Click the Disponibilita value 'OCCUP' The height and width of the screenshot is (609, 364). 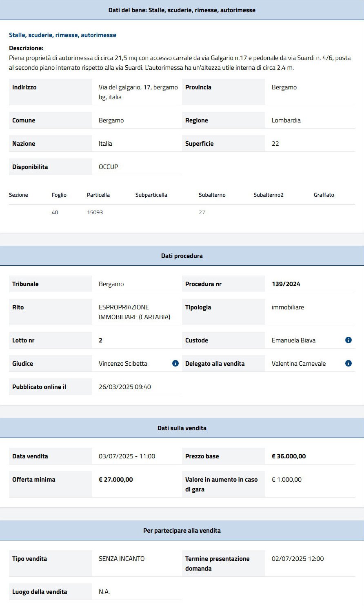click(109, 167)
